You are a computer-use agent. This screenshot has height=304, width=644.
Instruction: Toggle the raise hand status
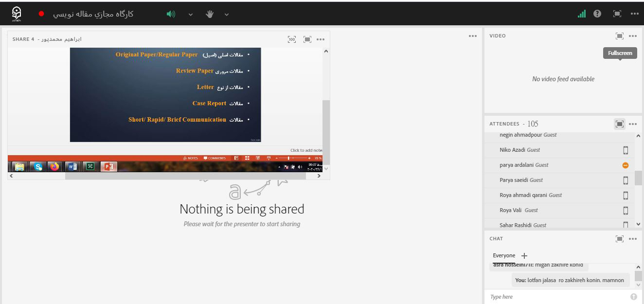[x=210, y=14]
